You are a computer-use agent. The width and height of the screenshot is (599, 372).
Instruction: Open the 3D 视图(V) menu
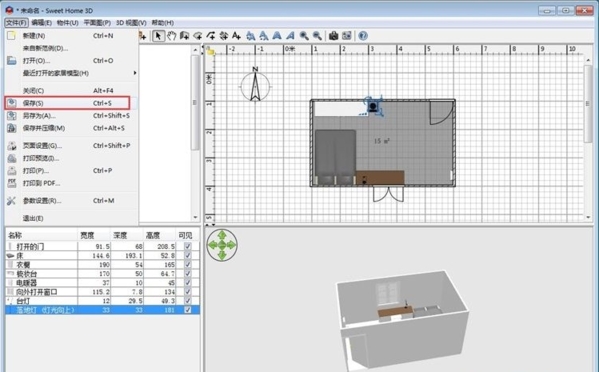(x=131, y=23)
